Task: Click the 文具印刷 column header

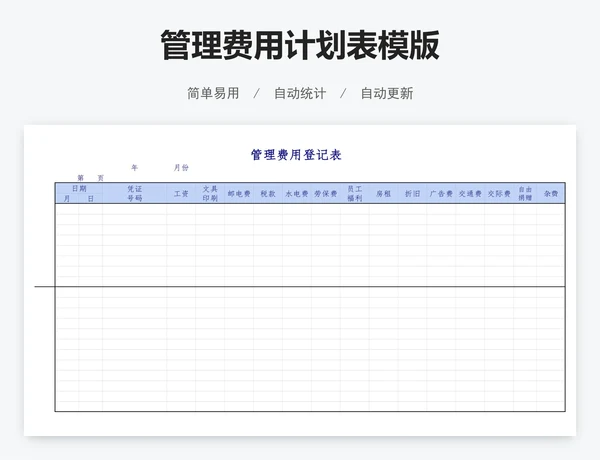Action: pos(210,193)
